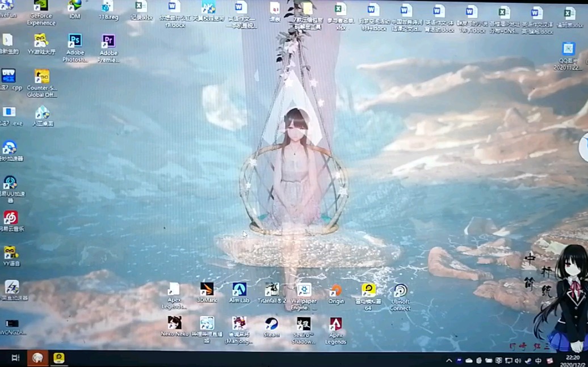Toggle the 中 input language indicator
The height and width of the screenshot is (367, 588).
[538, 361]
